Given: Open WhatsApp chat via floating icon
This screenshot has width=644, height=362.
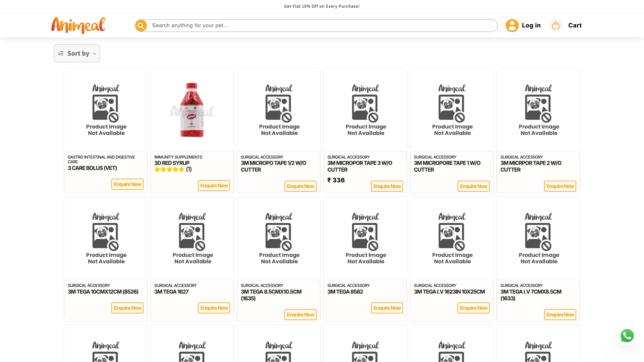Looking at the screenshot, I should [x=627, y=336].
